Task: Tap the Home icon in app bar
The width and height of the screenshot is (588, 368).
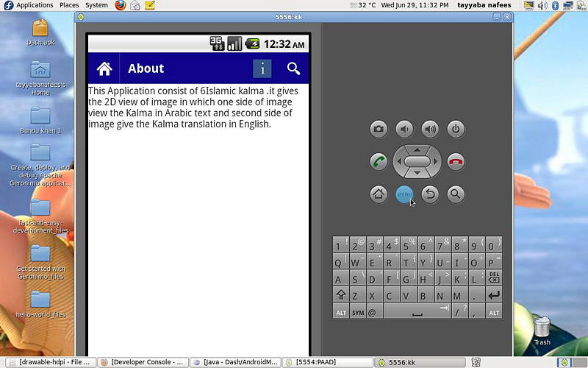Action: tap(104, 68)
